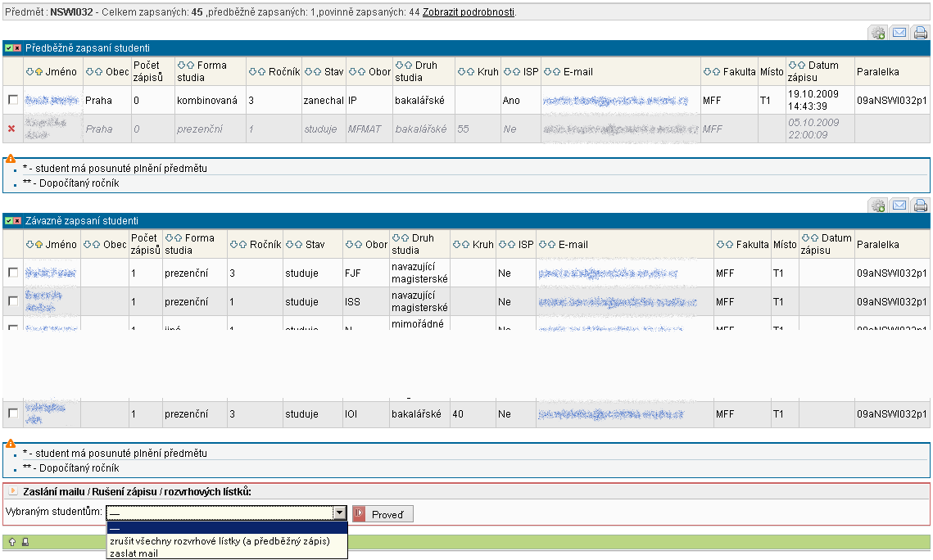Click the envelope mail icon above the first table
The height and width of the screenshot is (560, 933).
tap(899, 33)
